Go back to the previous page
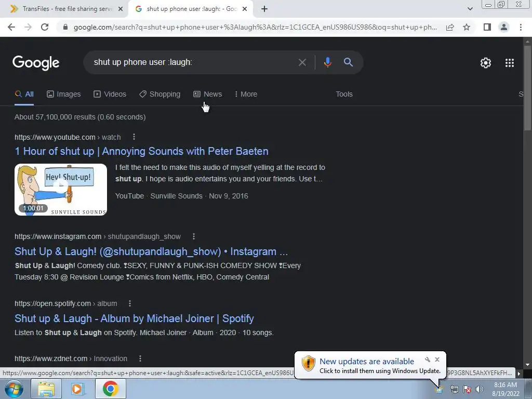532x399 pixels. point(11,27)
